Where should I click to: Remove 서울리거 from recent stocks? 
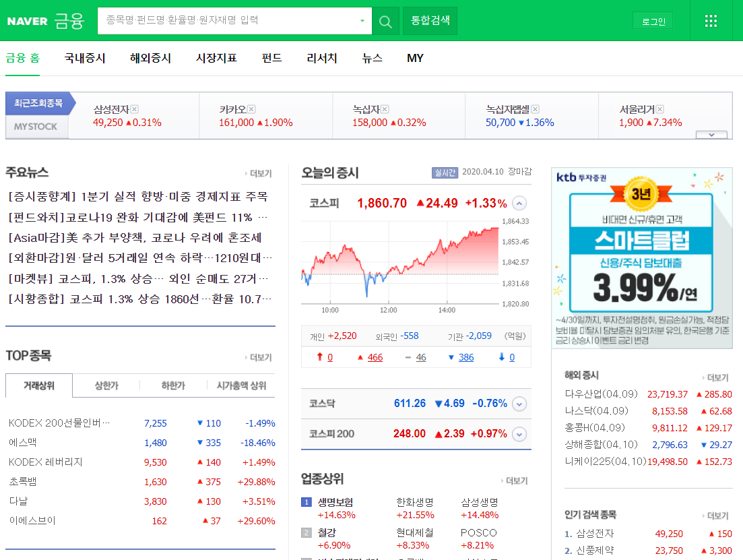(659, 110)
